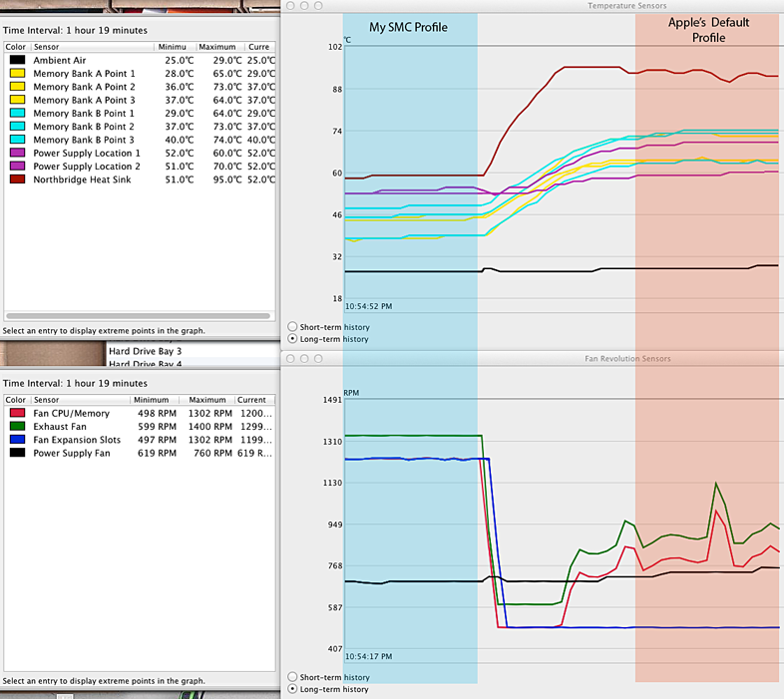The height and width of the screenshot is (699, 784).
Task: Sort fan table by Current column header
Action: pyautogui.click(x=255, y=400)
